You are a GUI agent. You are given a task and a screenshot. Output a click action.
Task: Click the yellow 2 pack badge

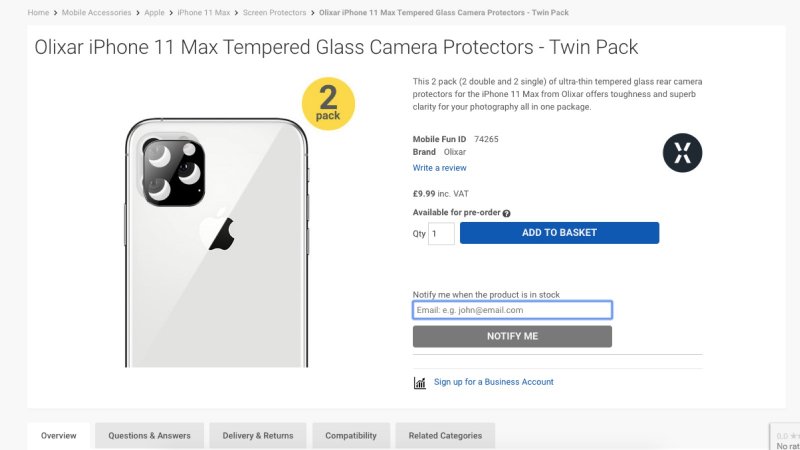(328, 104)
